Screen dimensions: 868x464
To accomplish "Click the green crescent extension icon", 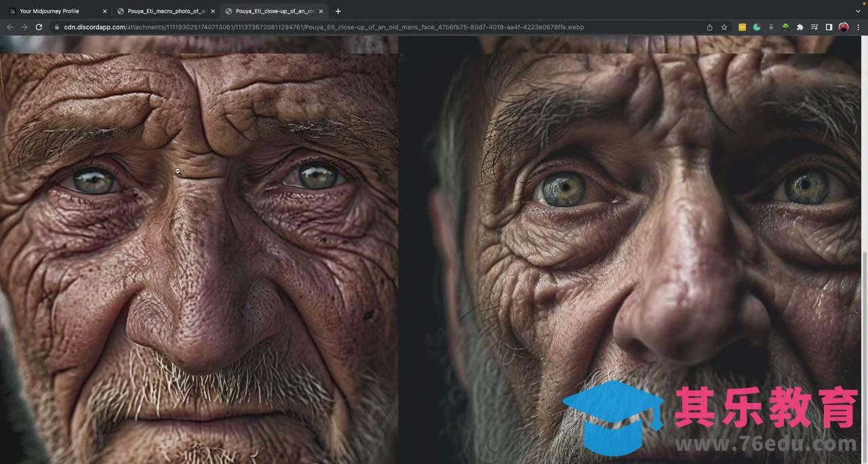I will (x=757, y=27).
